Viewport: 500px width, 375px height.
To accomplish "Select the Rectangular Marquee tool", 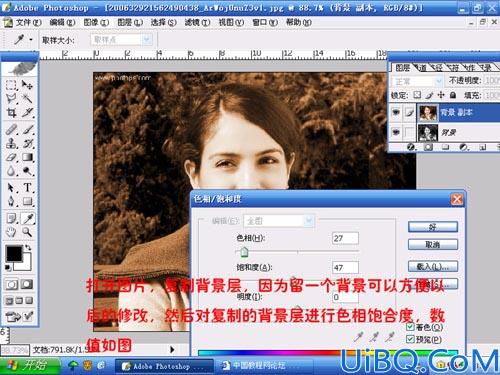I will 12,85.
